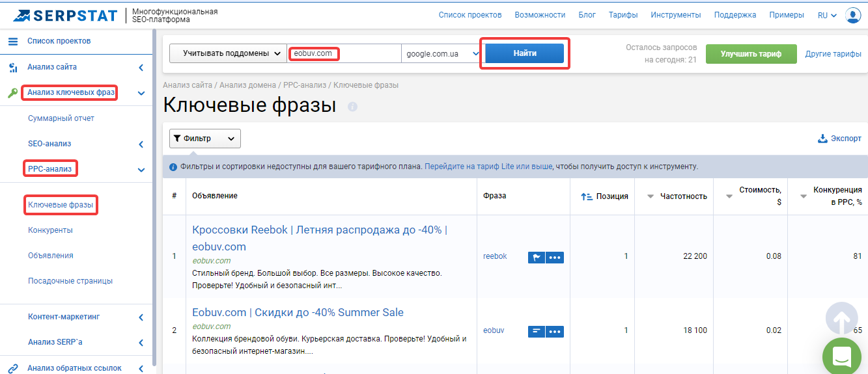Open the three-dots menu in the eobuv row
Viewport: 868px width, 374px height.
click(x=555, y=331)
